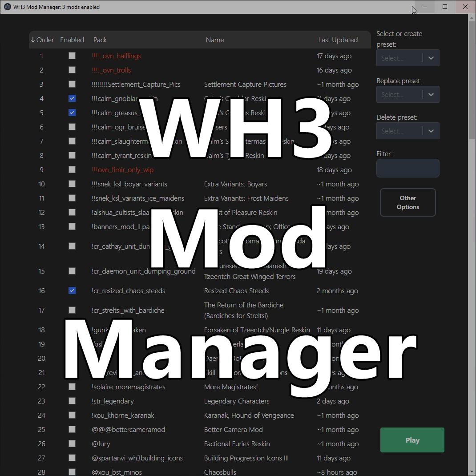Viewport: 476px width, 476px height.
Task: Click the chevron arrow of Replace preset
Action: 431,94
